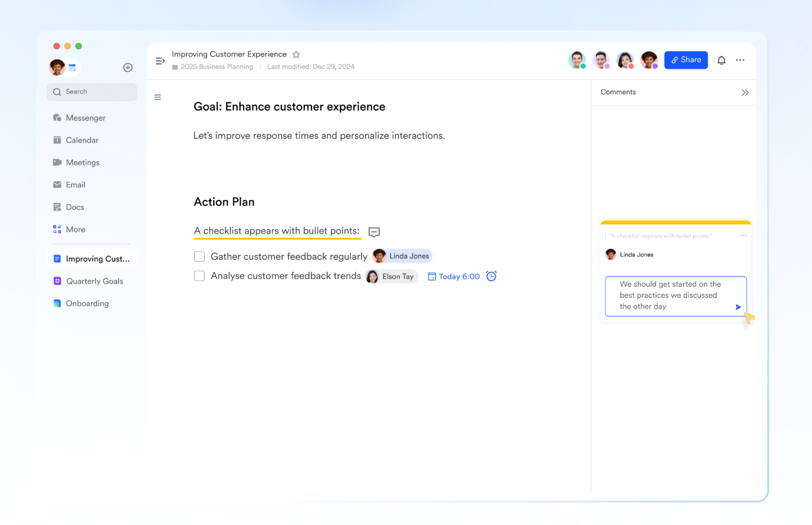Screen dimensions: 812x525
Task: Click the Meetings label in sidebar
Action: point(83,162)
